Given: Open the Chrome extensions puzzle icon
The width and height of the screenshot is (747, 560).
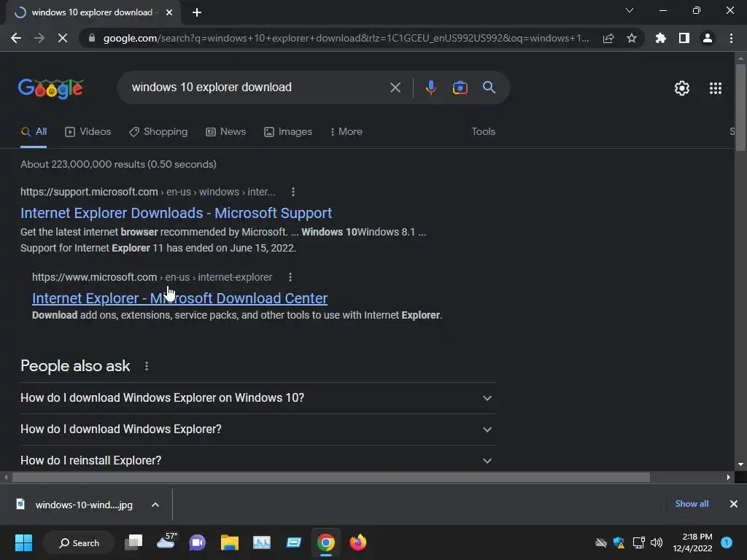Looking at the screenshot, I should click(x=661, y=38).
